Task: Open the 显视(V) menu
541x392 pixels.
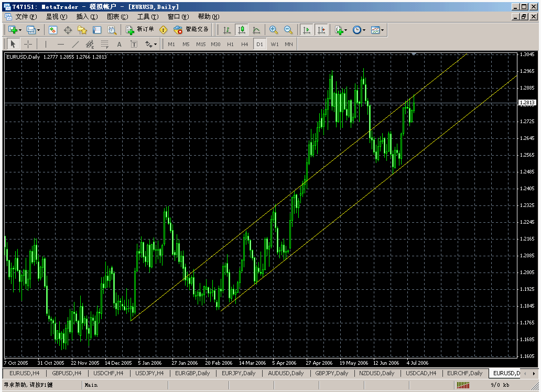Action: (57, 17)
